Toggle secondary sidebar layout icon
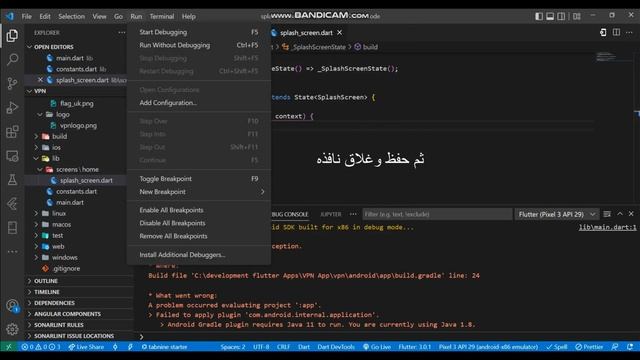Viewport: 640px width, 360px height. (562, 16)
